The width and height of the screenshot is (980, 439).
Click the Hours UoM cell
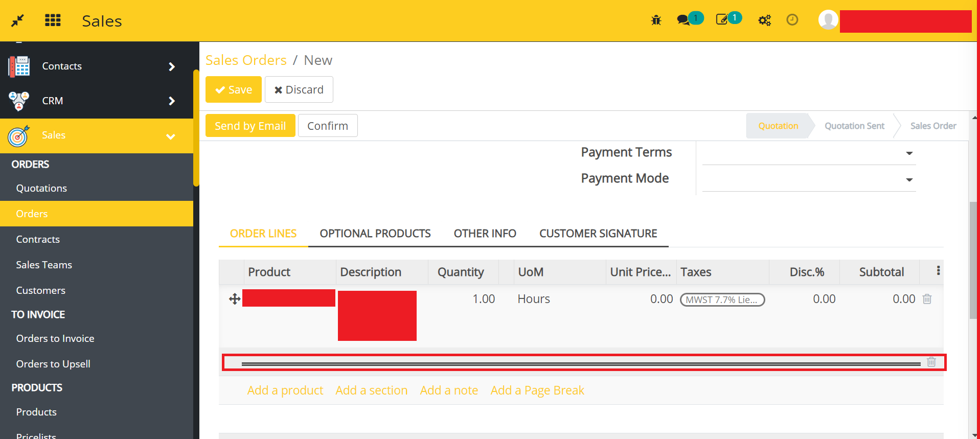click(534, 299)
